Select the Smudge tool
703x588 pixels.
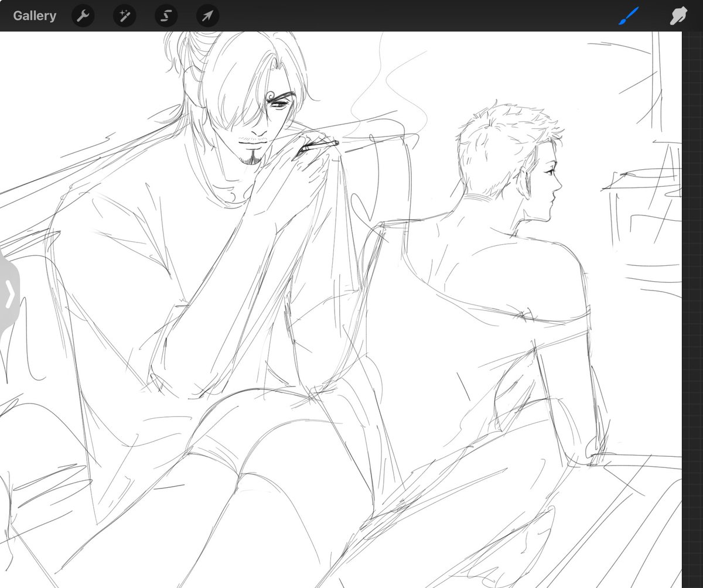click(678, 16)
